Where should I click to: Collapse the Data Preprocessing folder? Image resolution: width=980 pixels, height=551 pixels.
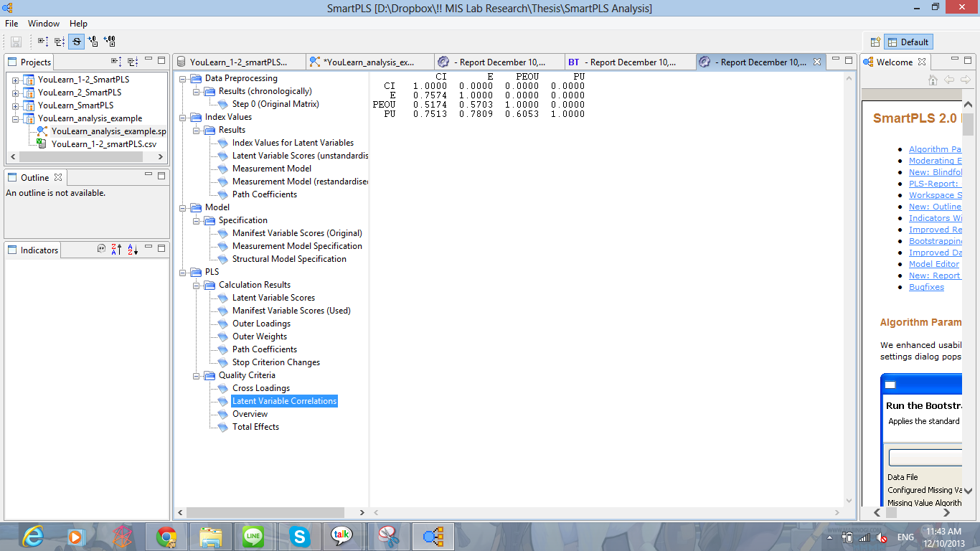pos(182,78)
